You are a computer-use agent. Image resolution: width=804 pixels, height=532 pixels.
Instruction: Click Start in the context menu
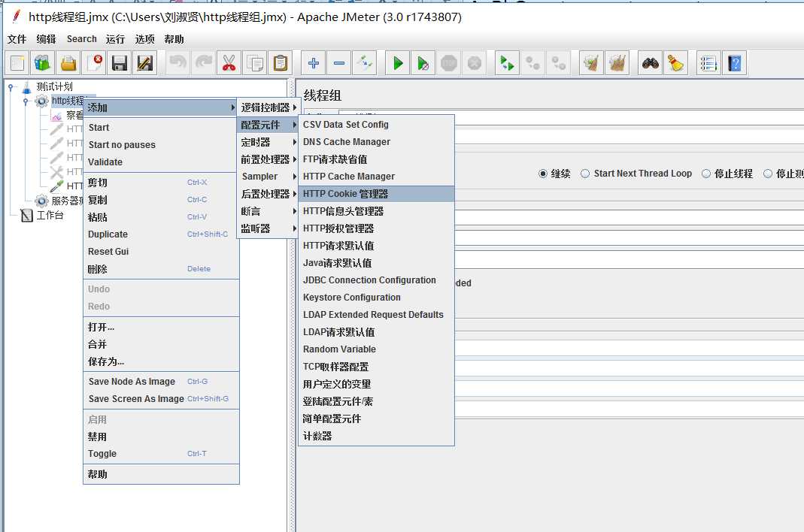coord(161,128)
